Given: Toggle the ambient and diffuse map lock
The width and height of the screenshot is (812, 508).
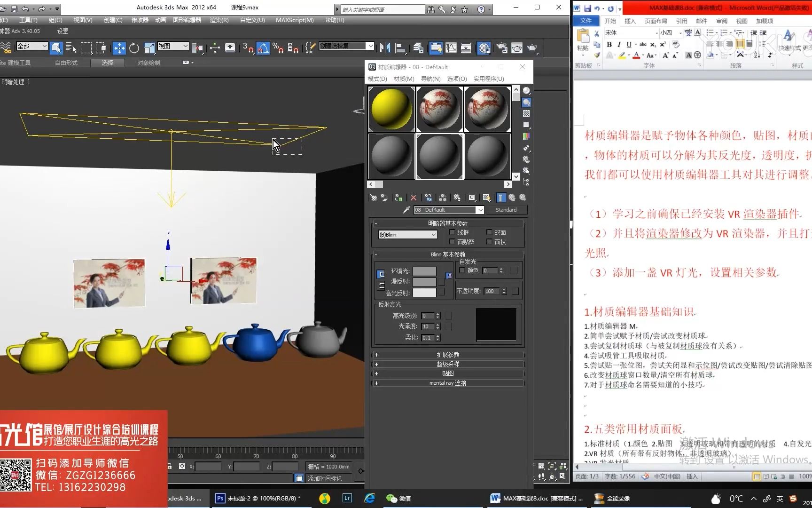Looking at the screenshot, I should click(x=449, y=276).
